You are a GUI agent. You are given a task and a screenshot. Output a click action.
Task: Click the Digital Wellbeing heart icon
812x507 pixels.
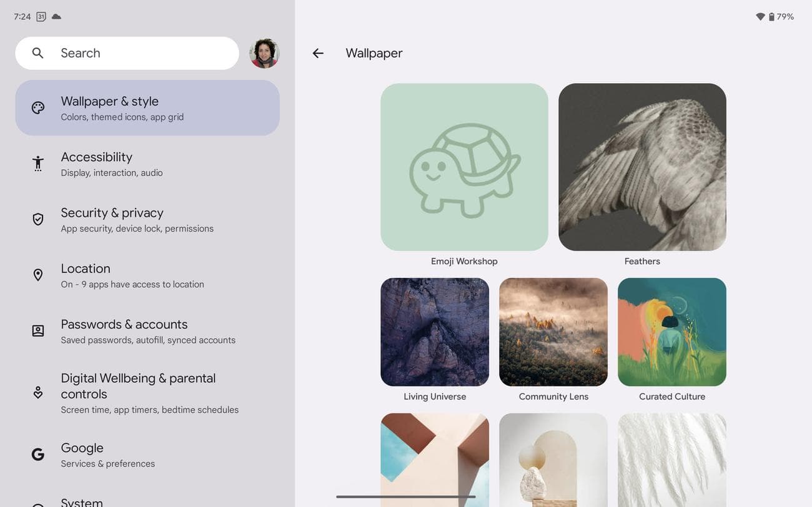coord(38,393)
